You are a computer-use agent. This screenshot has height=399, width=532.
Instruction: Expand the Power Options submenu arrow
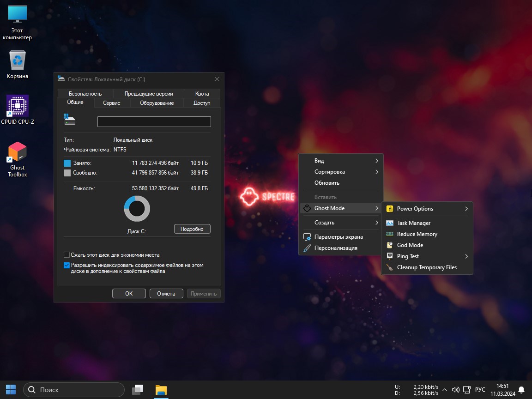pyautogui.click(x=466, y=209)
